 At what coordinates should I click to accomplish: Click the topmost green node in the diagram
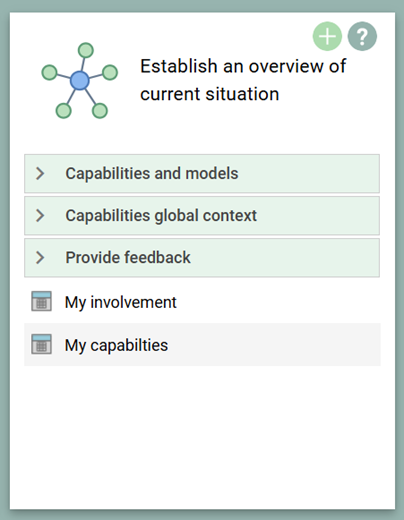[86, 50]
